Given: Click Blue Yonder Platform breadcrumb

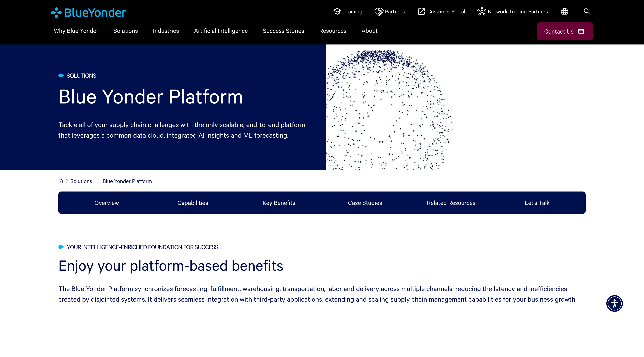Looking at the screenshot, I should click(x=127, y=181).
